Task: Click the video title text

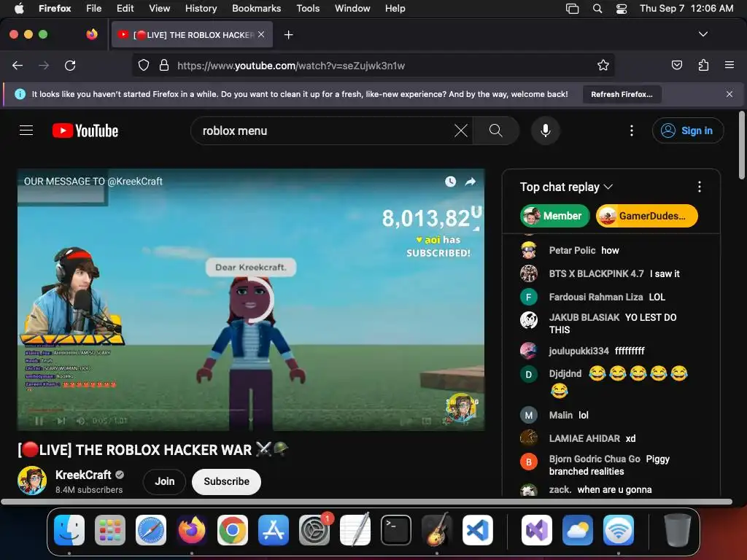Action: pos(153,449)
